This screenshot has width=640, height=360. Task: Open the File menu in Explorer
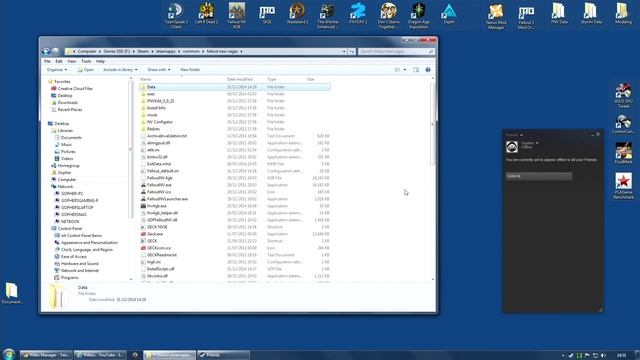47,61
